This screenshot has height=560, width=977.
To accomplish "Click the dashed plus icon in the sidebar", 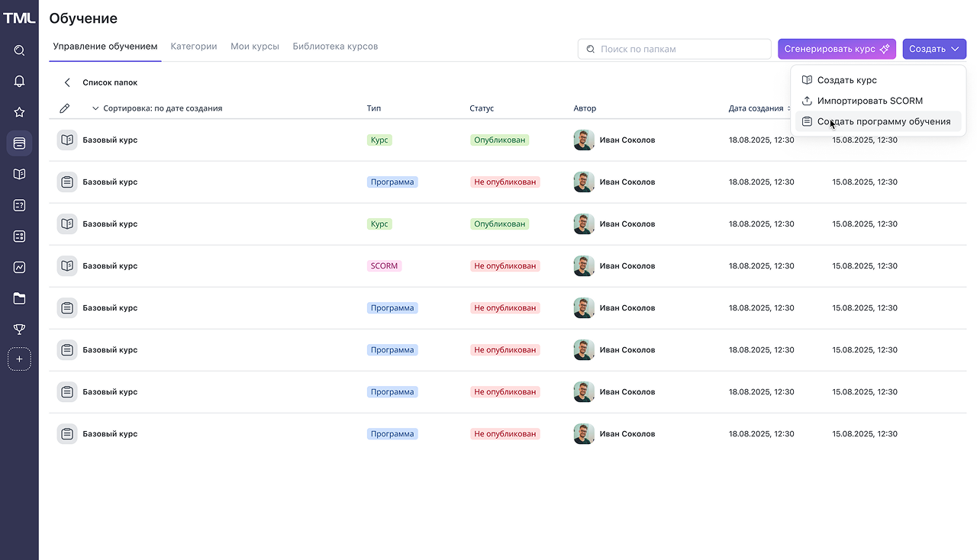I will tap(19, 359).
